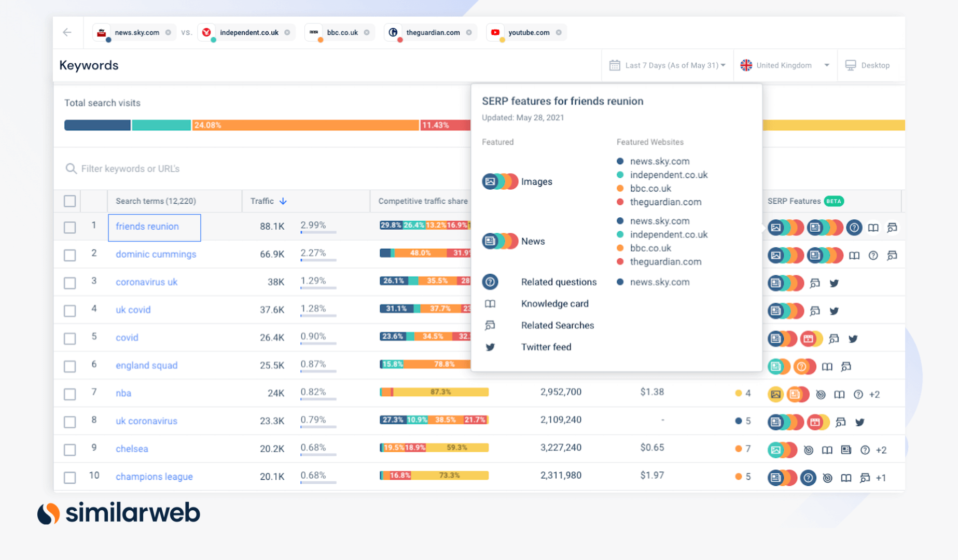Click the Knowledge card icon in popup

490,304
